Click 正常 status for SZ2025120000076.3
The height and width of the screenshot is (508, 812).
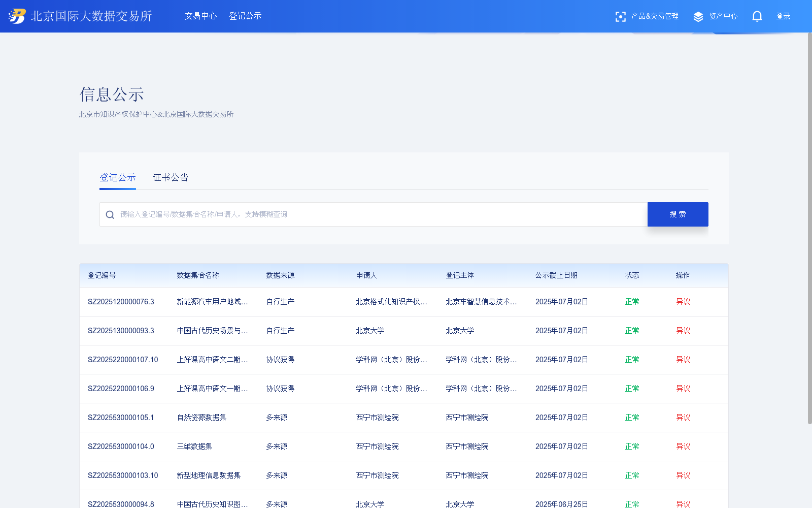pyautogui.click(x=632, y=302)
